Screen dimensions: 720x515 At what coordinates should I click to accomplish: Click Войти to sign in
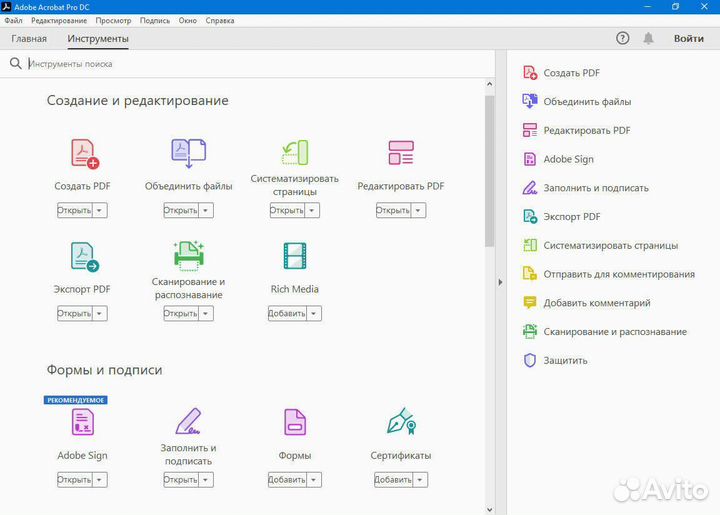tap(688, 39)
